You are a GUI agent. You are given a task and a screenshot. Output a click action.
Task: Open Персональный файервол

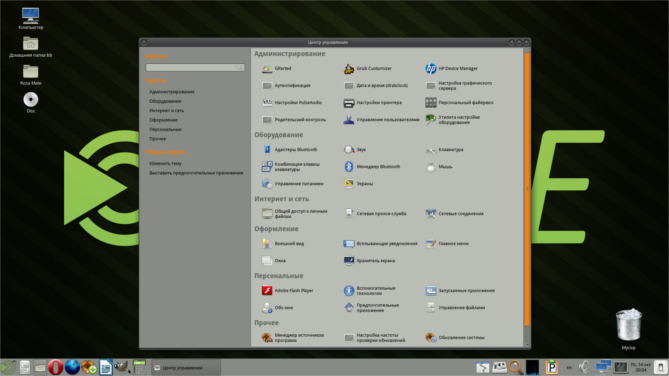459,102
